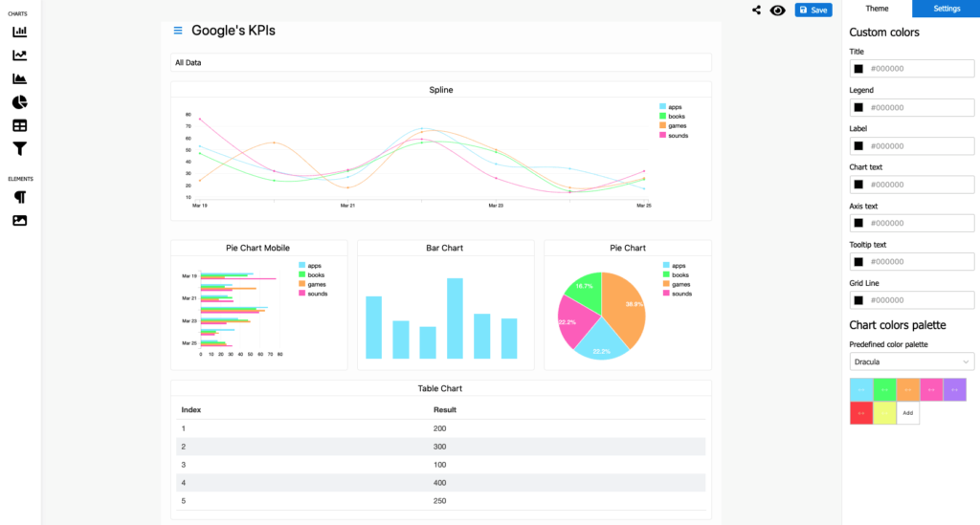Toggle sounds series in Spline legend

click(x=674, y=136)
